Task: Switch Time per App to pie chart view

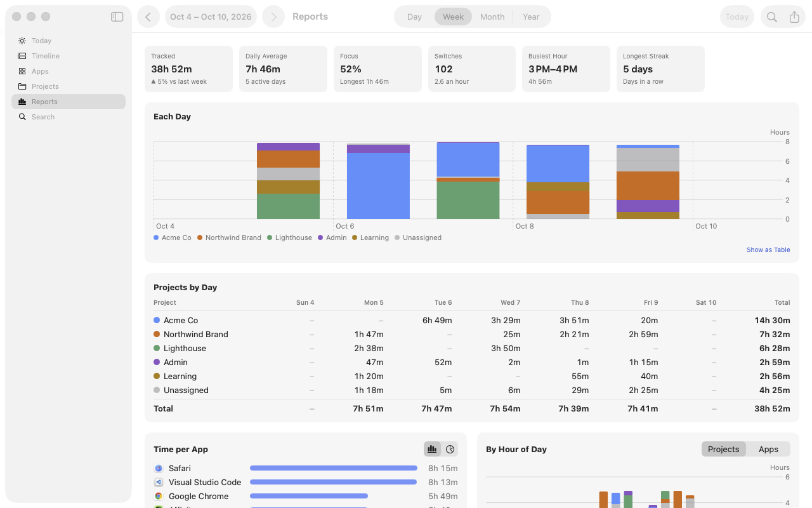Action: pyautogui.click(x=450, y=449)
